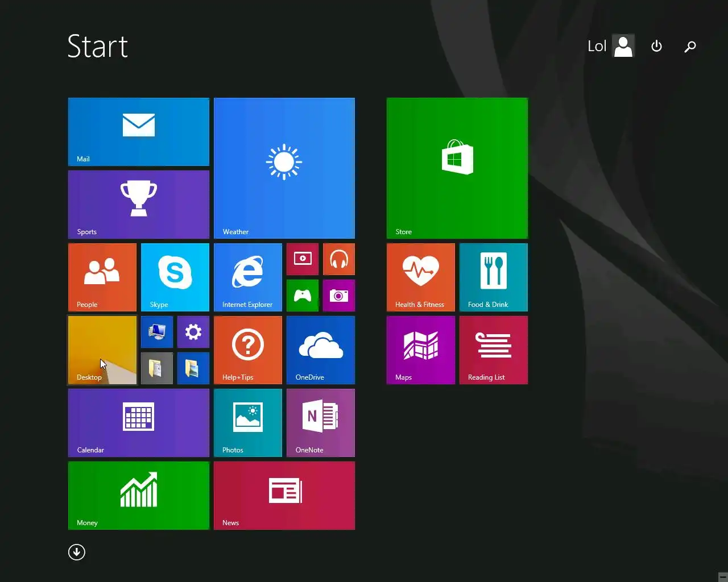Open the News tile
The width and height of the screenshot is (728, 582).
click(x=284, y=496)
